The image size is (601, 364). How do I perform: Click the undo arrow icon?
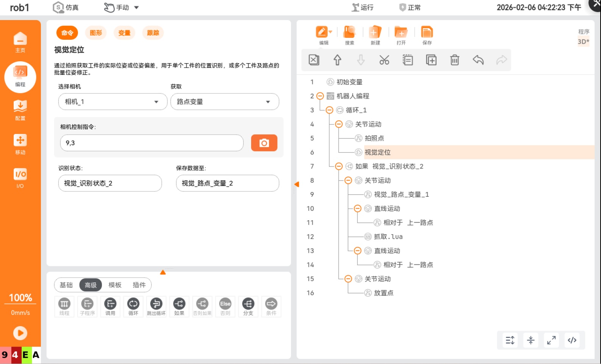pyautogui.click(x=478, y=60)
